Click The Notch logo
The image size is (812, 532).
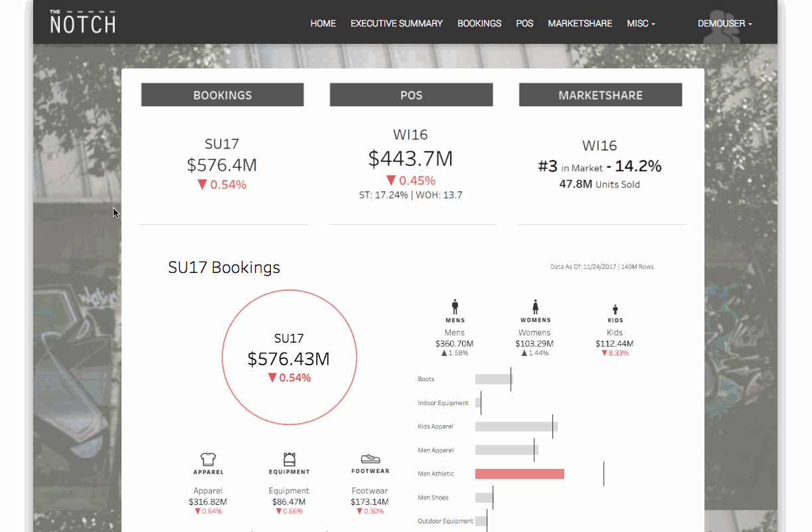[82, 22]
